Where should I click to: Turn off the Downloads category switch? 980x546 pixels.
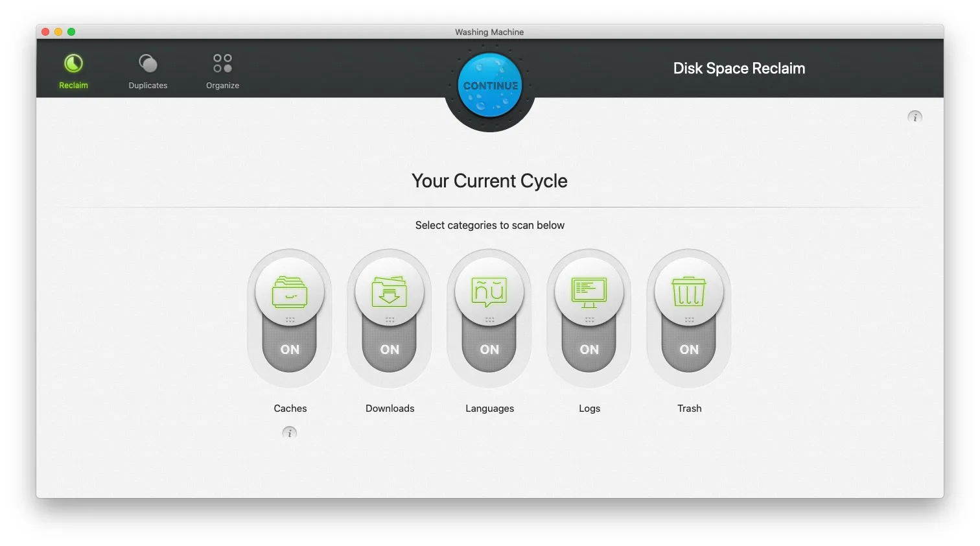[390, 318]
